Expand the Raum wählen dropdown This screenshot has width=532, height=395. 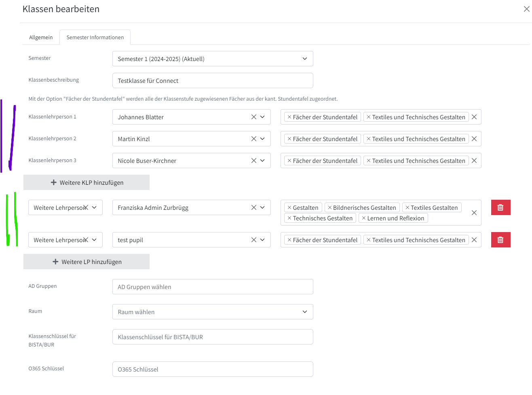tap(213, 312)
